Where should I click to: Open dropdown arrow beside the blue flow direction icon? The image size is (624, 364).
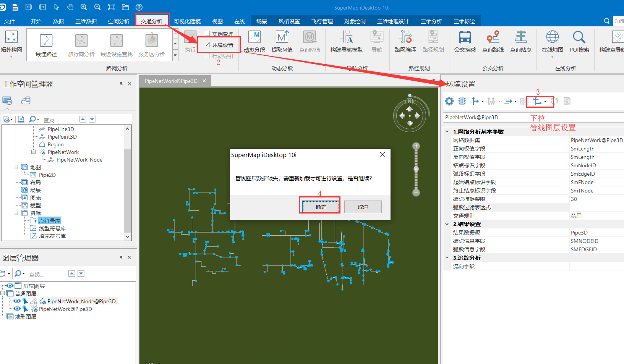click(483, 102)
